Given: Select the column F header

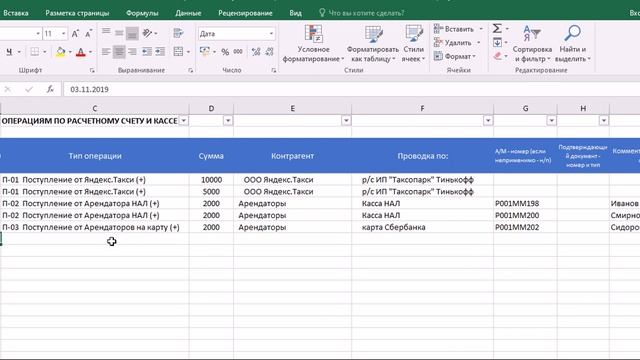Looking at the screenshot, I should [x=422, y=109].
